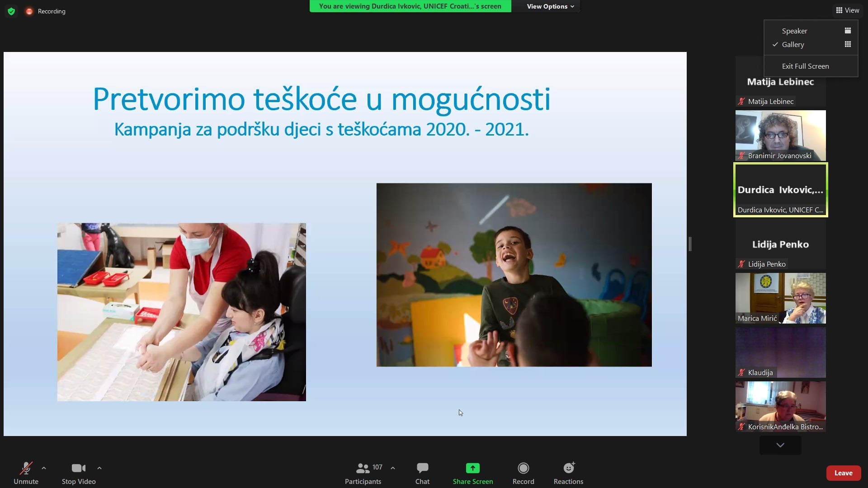Click the laughing boy photo on slide
The height and width of the screenshot is (488, 868).
pyautogui.click(x=514, y=275)
